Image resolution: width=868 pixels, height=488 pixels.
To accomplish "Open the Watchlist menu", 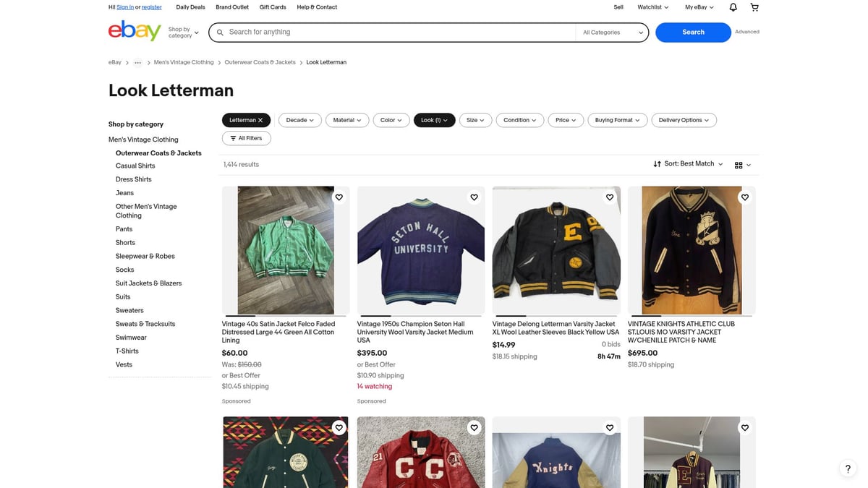I will tap(652, 7).
